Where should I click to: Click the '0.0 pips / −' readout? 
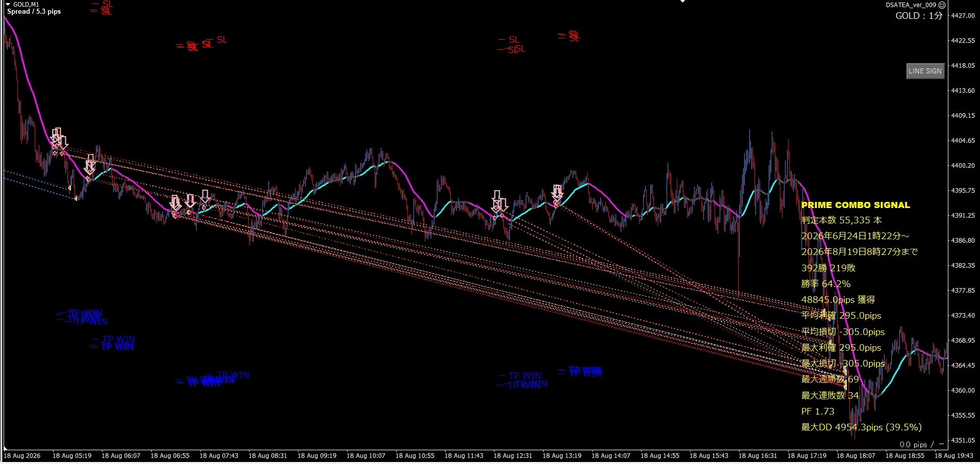[922, 445]
